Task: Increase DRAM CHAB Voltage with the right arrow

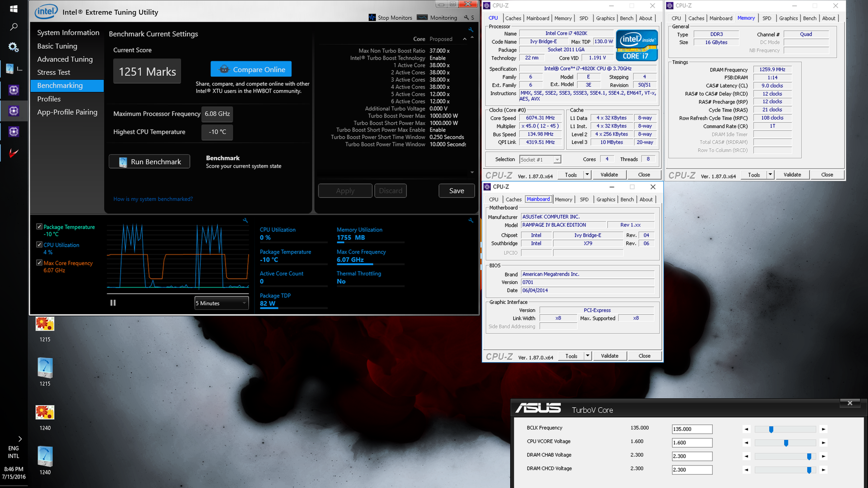Action: tap(823, 456)
